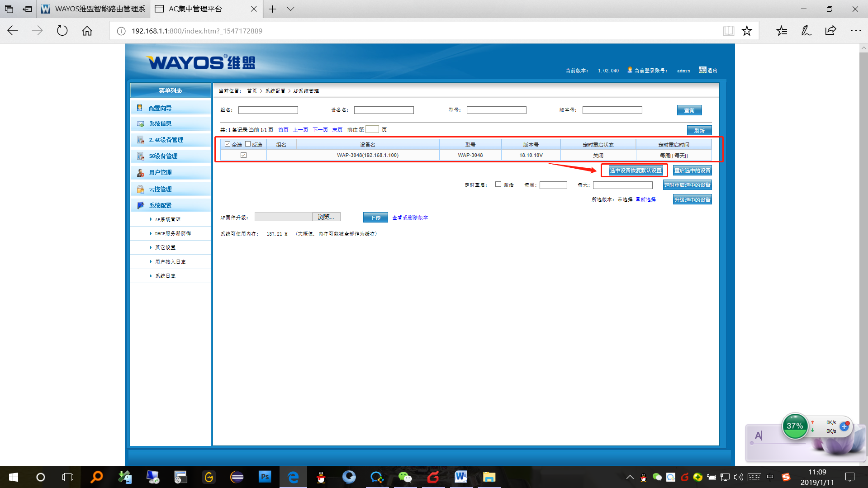Image resolution: width=868 pixels, height=488 pixels.
Task: Open the 查看或删除版本 link
Action: coord(410,218)
